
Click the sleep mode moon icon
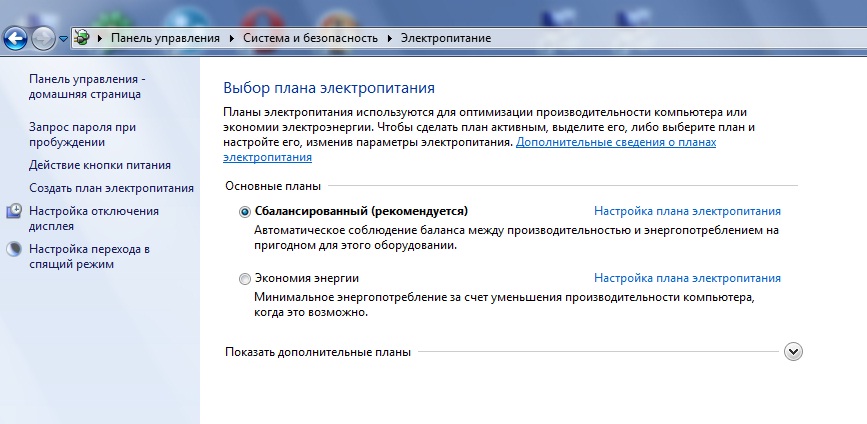click(14, 249)
